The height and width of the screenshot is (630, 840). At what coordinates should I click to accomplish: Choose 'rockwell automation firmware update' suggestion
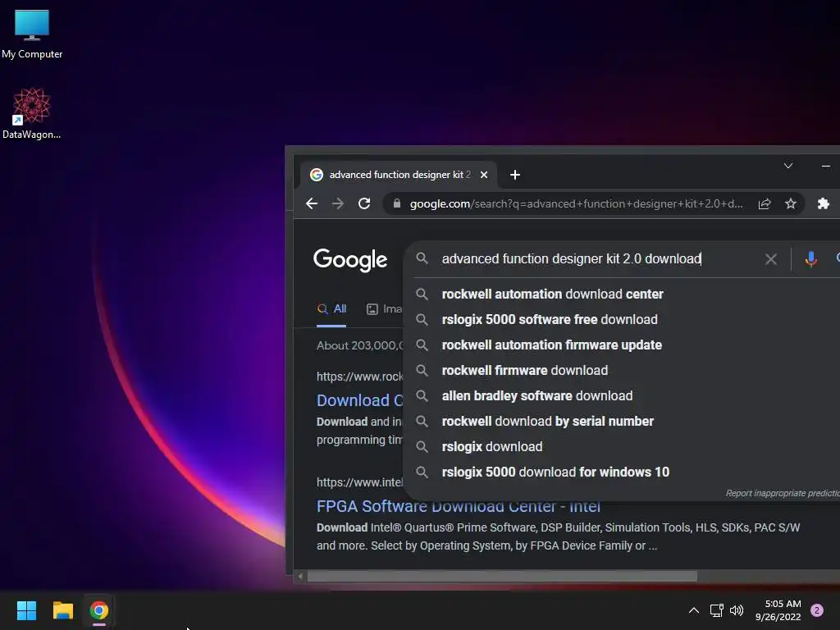click(551, 345)
